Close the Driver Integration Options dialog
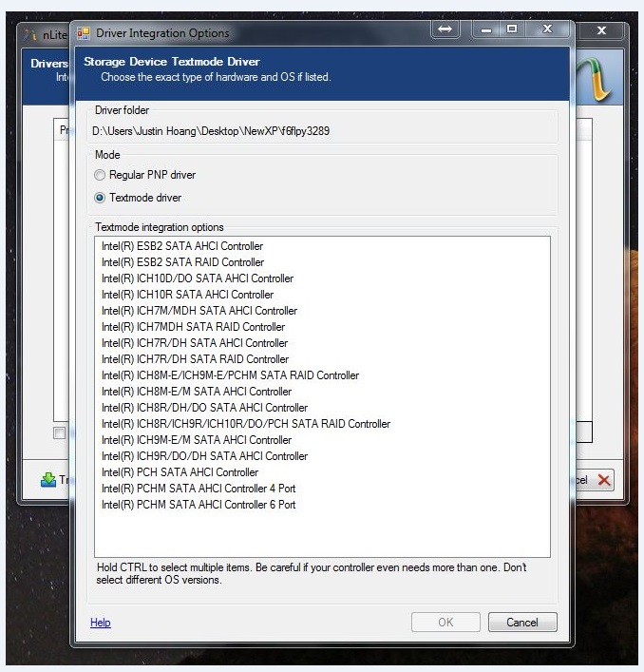This screenshot has height=672, width=644. pyautogui.click(x=548, y=29)
